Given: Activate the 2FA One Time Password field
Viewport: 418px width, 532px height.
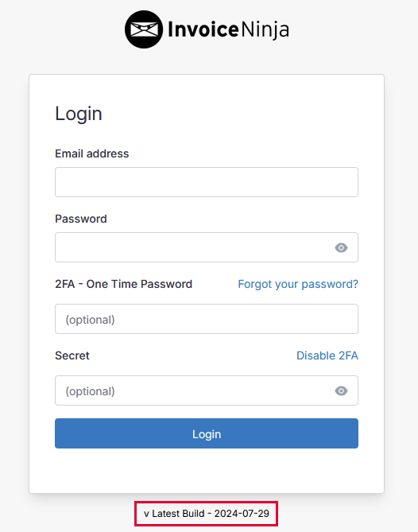Looking at the screenshot, I should [x=207, y=319].
